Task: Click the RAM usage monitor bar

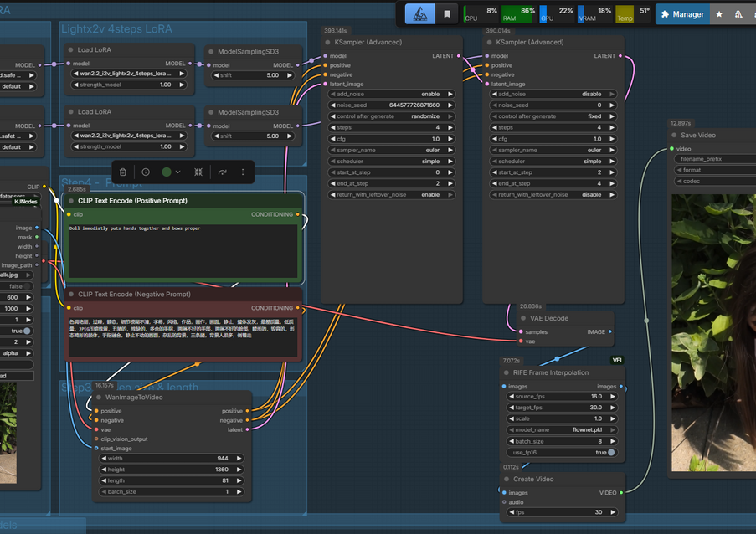Action: [518, 14]
